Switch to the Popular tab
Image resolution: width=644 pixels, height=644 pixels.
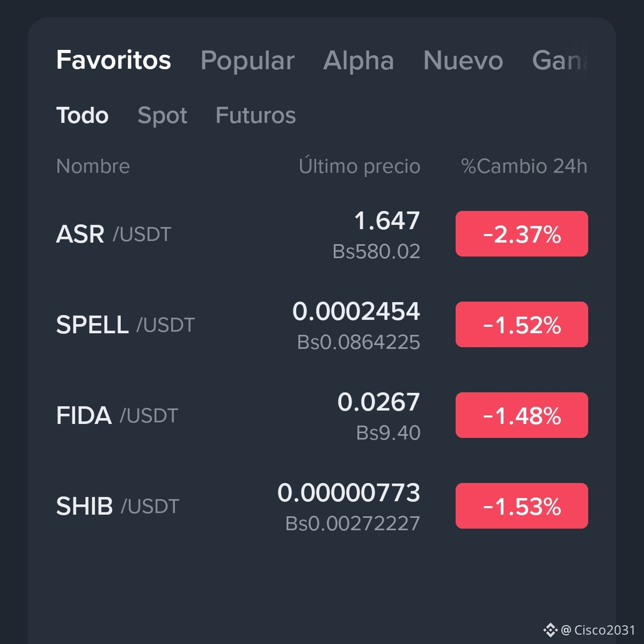click(247, 61)
